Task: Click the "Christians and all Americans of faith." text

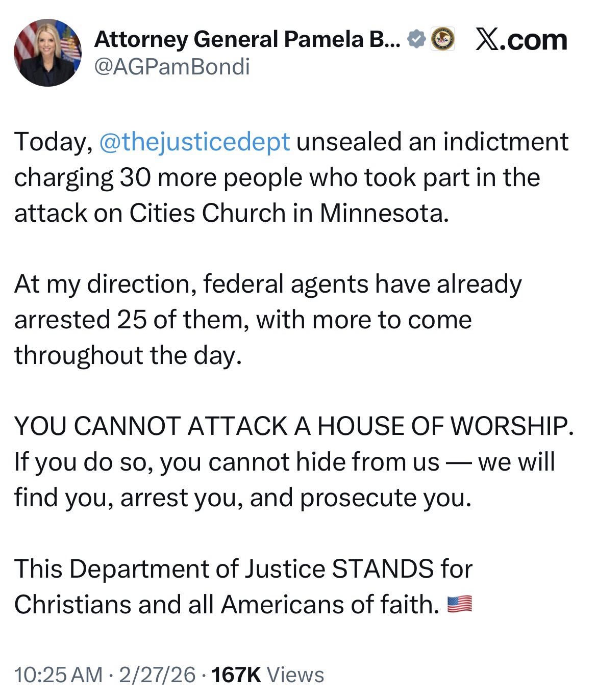Action: click(x=227, y=605)
